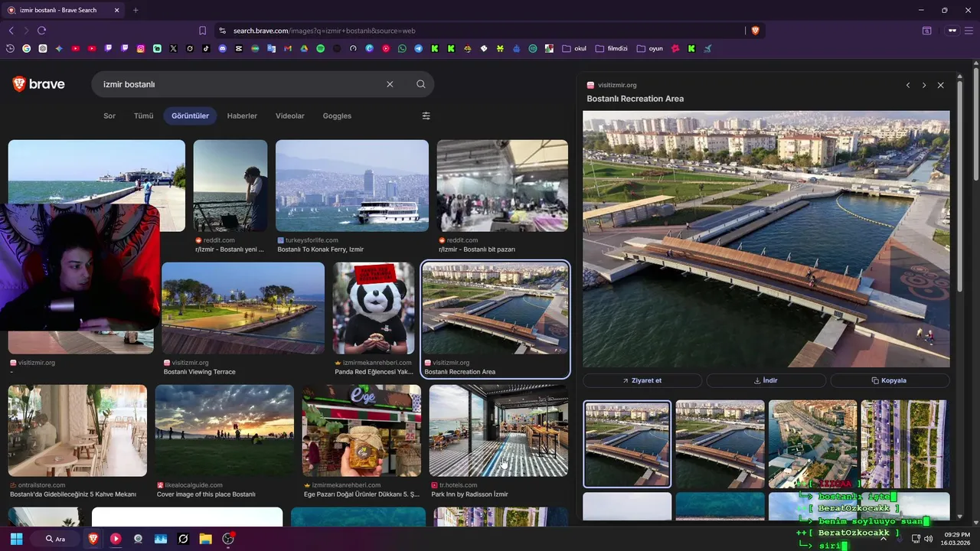Click the taskbar volume icon
Screen dimensions: 980x551
pyautogui.click(x=928, y=539)
